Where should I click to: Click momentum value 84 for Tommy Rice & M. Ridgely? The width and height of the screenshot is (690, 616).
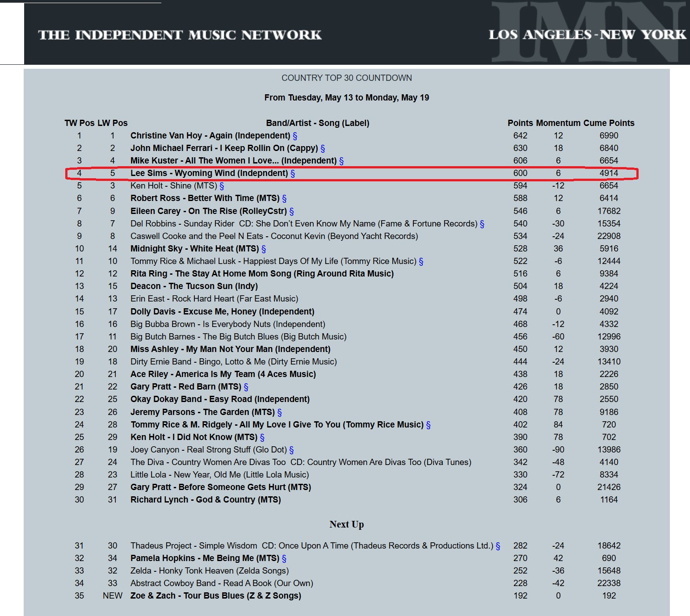coord(558,425)
